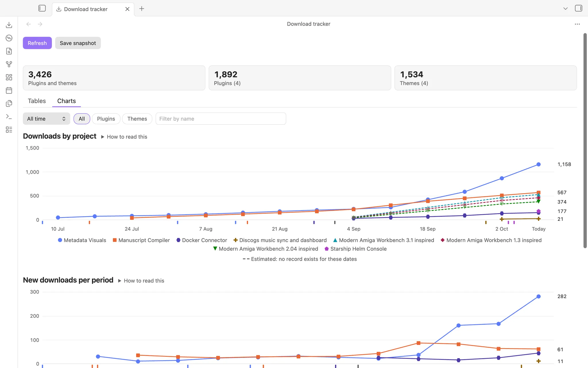Open the calendar icon in ribbon
This screenshot has width=588, height=368.
(x=9, y=90)
